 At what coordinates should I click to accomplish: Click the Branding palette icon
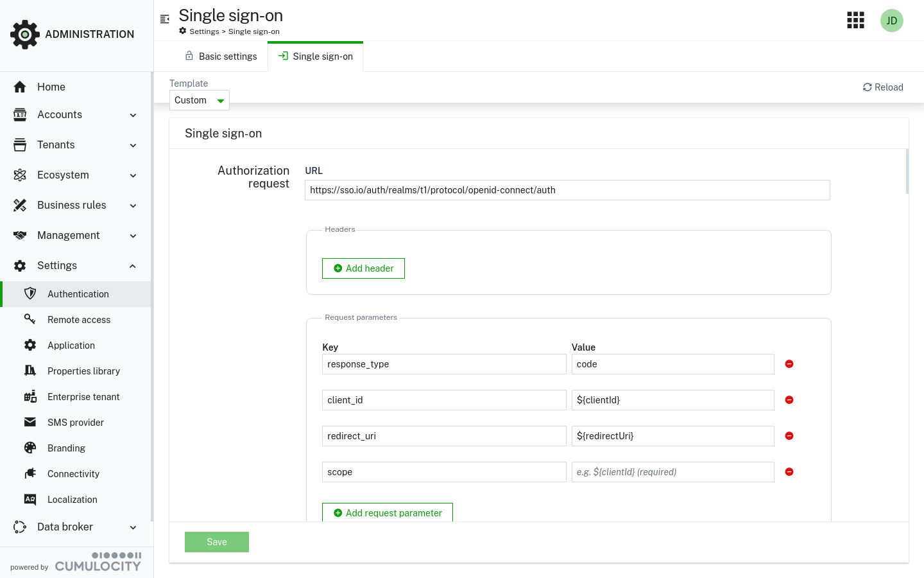click(x=30, y=448)
